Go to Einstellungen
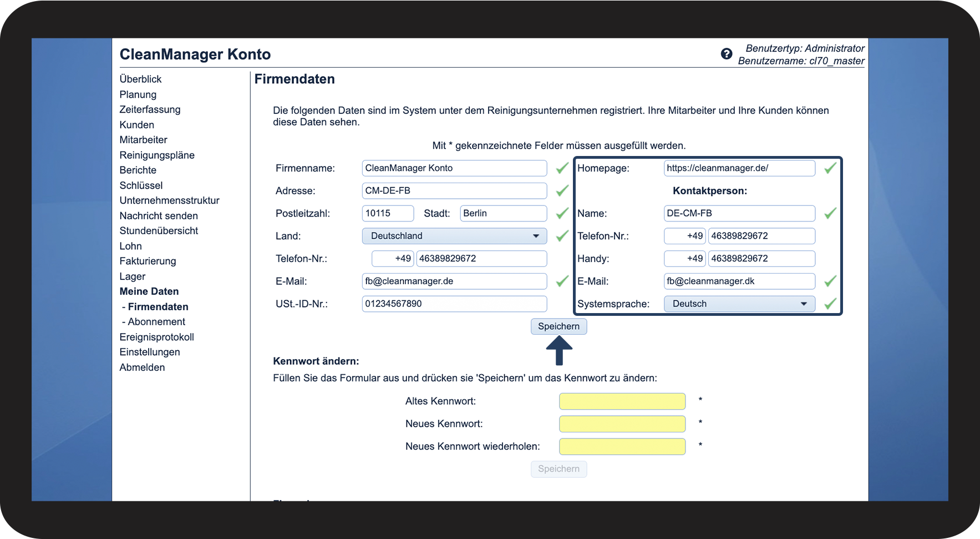 click(x=150, y=352)
